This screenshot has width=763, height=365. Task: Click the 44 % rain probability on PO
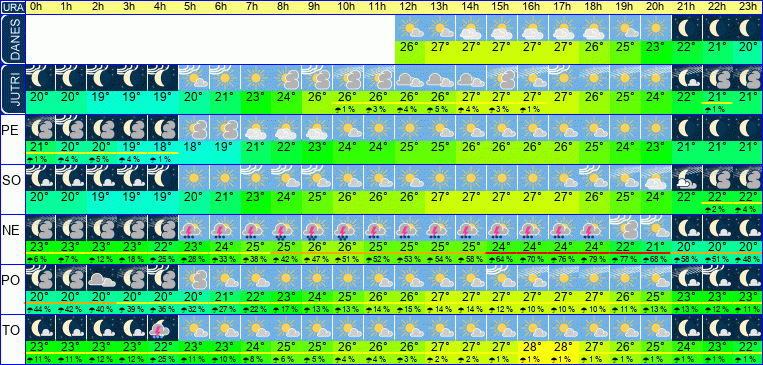[40, 309]
